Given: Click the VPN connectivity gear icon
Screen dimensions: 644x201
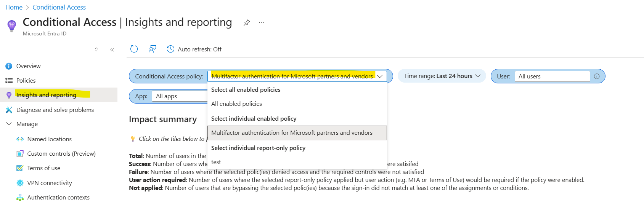Looking at the screenshot, I should click(20, 183).
